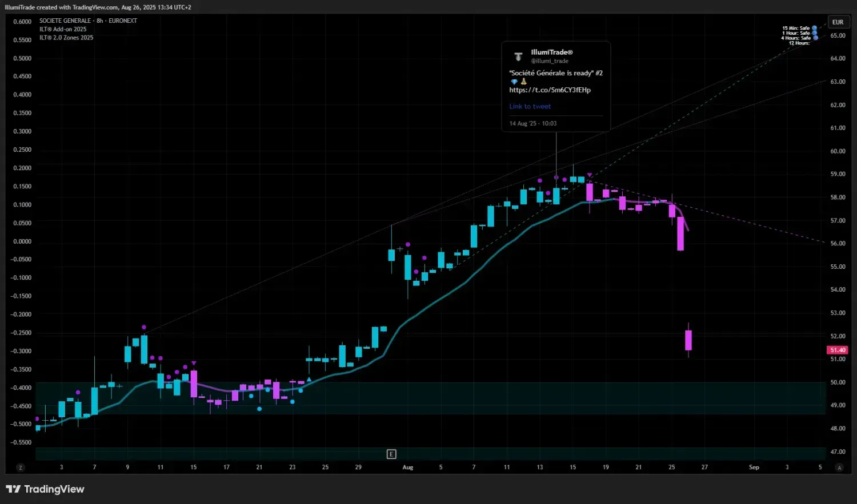This screenshot has width=857, height=504.
Task: Click the blue up-triangle signal marker
Action: pos(309,380)
